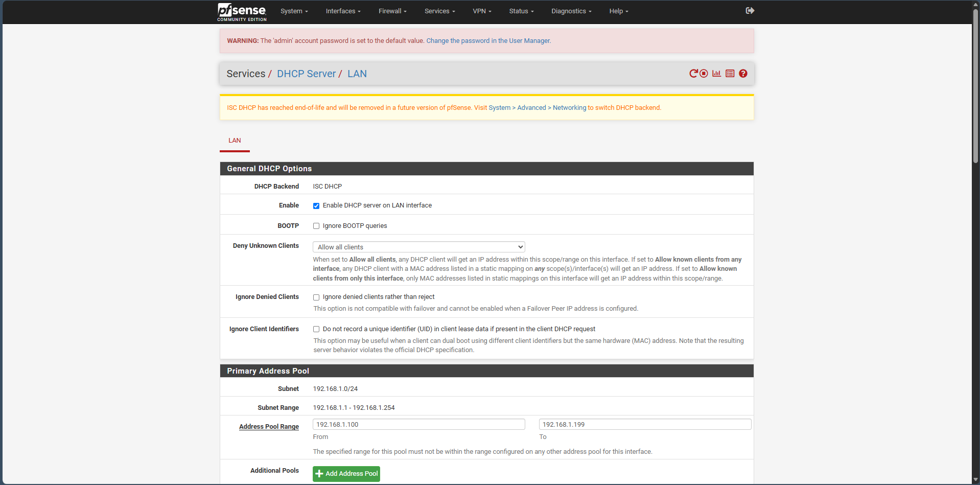The image size is (980, 485).
Task: Open the VPN menu
Action: pyautogui.click(x=482, y=11)
